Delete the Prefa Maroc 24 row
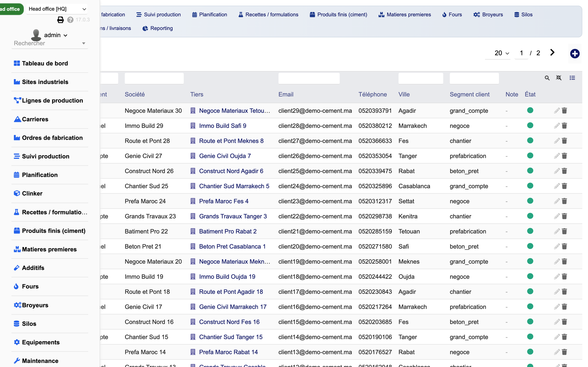The height and width of the screenshot is (367, 588). (x=564, y=201)
